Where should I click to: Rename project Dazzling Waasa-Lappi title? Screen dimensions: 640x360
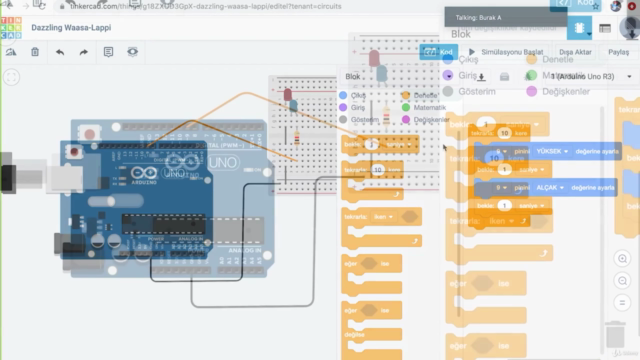71,28
